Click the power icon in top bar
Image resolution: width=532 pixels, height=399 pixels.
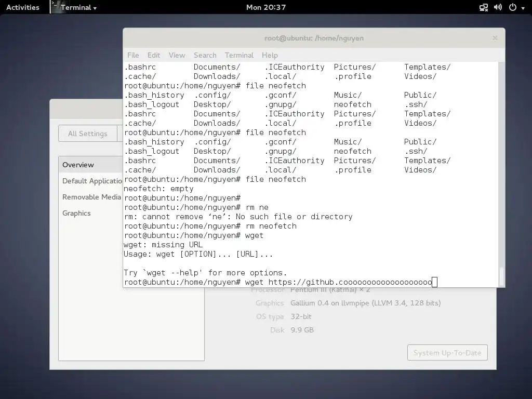(513, 7)
